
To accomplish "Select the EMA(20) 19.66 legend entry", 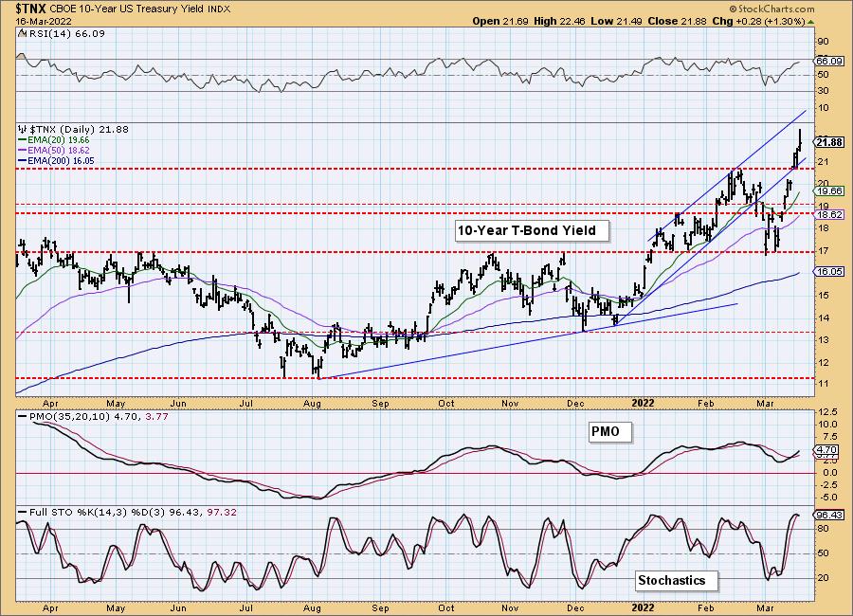I will tap(54, 140).
